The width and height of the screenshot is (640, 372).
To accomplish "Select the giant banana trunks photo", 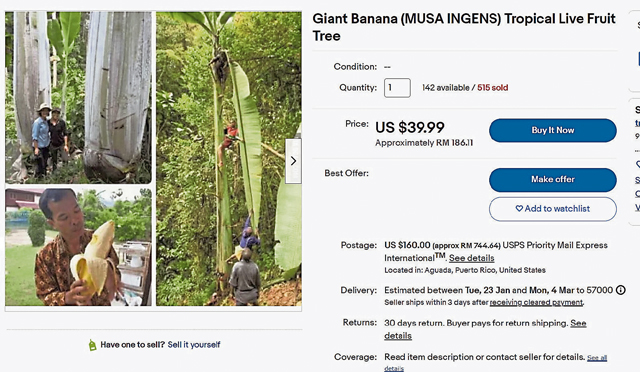I will 78,97.
